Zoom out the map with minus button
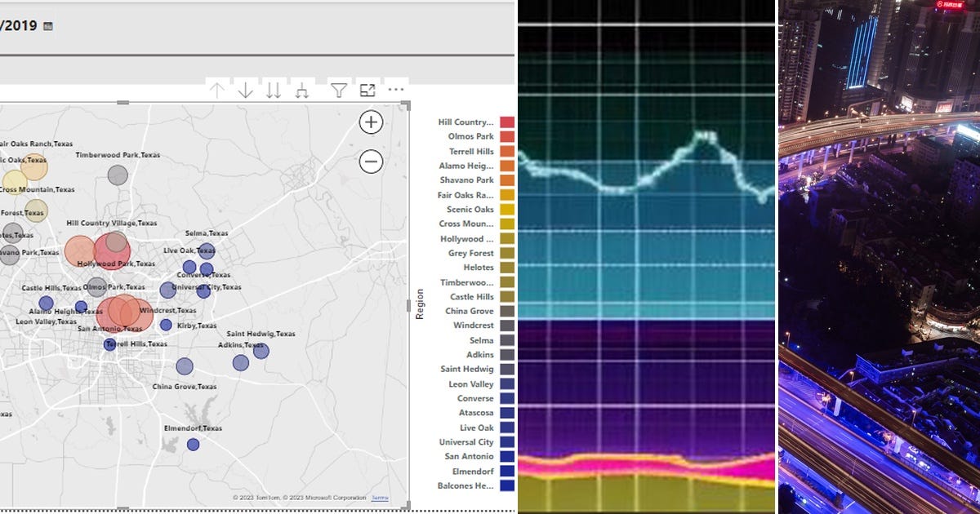This screenshot has width=980, height=514. pyautogui.click(x=371, y=162)
